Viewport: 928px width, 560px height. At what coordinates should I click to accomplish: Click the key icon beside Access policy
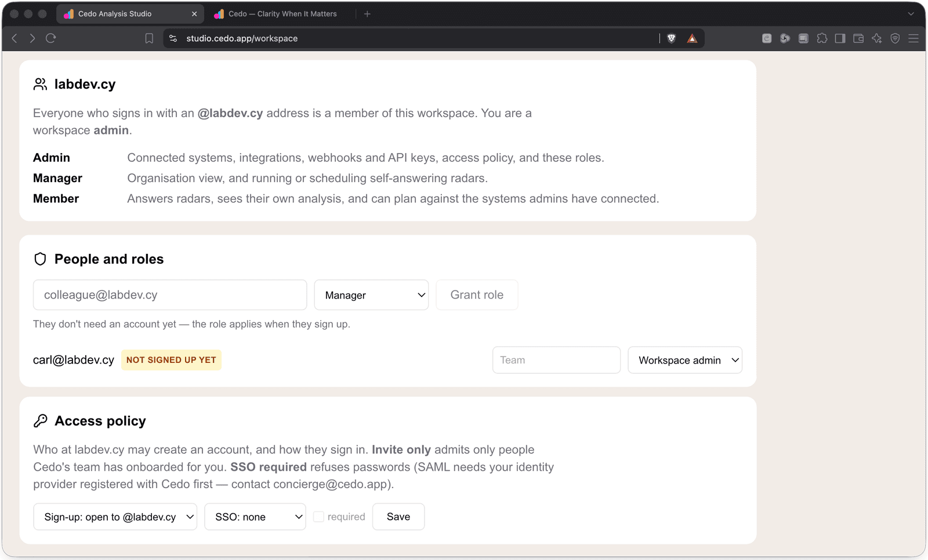pos(40,421)
